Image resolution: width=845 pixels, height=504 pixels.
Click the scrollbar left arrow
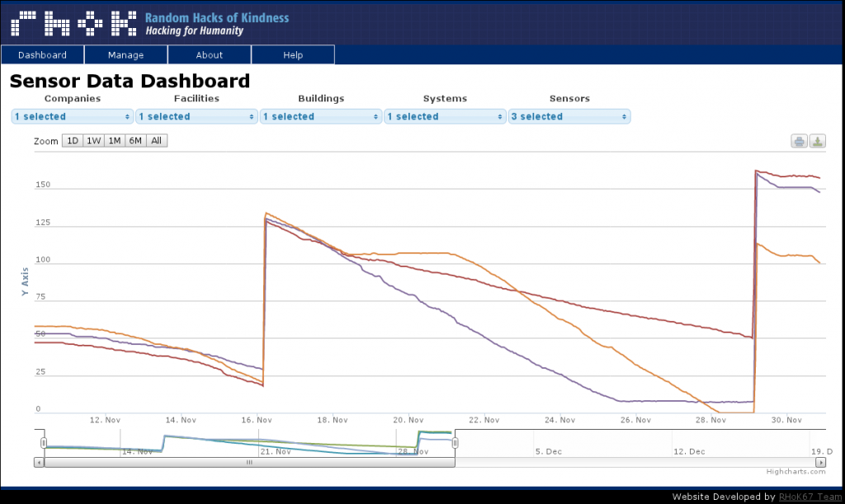pos(39,463)
